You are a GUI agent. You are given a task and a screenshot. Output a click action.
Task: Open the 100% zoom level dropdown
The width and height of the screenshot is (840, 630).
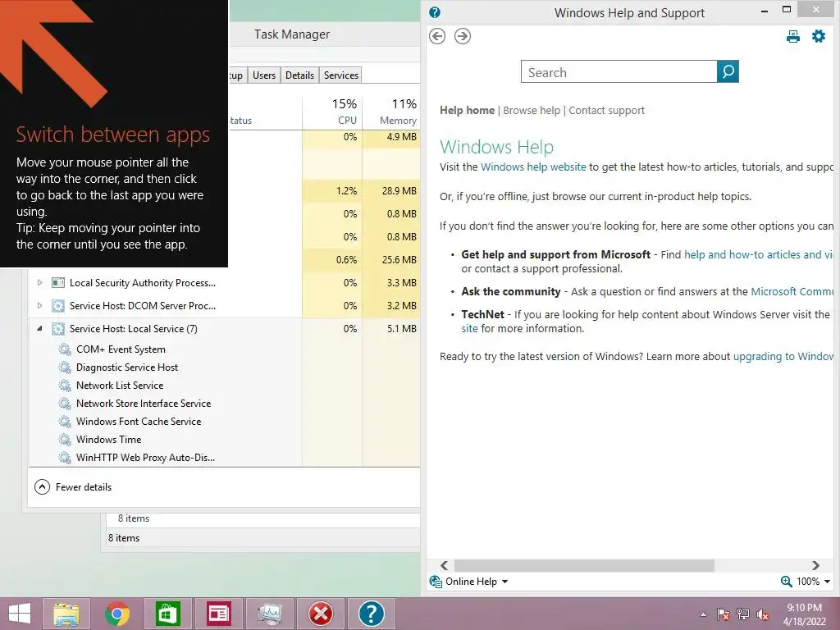[827, 582]
